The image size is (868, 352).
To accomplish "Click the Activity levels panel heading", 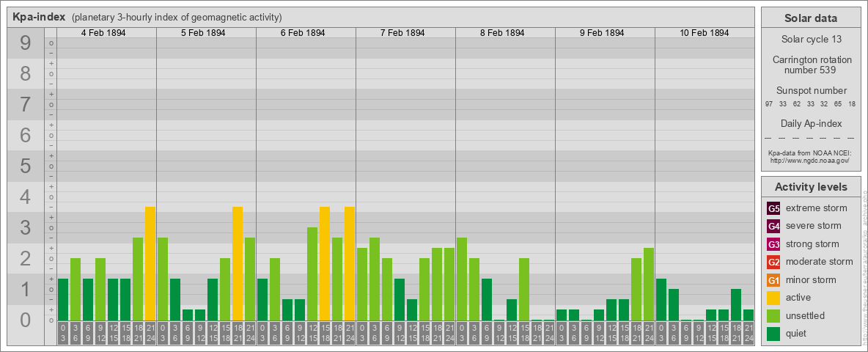I will point(811,187).
